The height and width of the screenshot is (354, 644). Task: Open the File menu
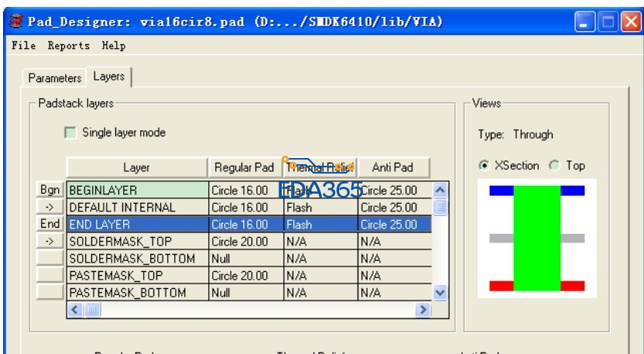pos(23,45)
